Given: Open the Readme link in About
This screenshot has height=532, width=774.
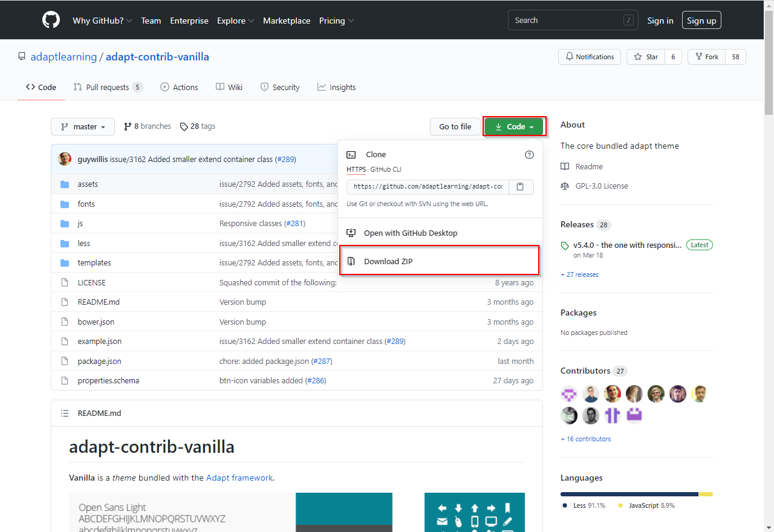Looking at the screenshot, I should point(582,166).
